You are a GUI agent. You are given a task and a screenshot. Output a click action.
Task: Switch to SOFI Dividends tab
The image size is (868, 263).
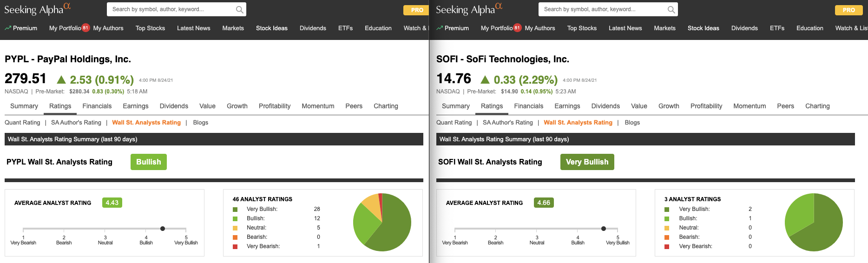[x=605, y=106]
